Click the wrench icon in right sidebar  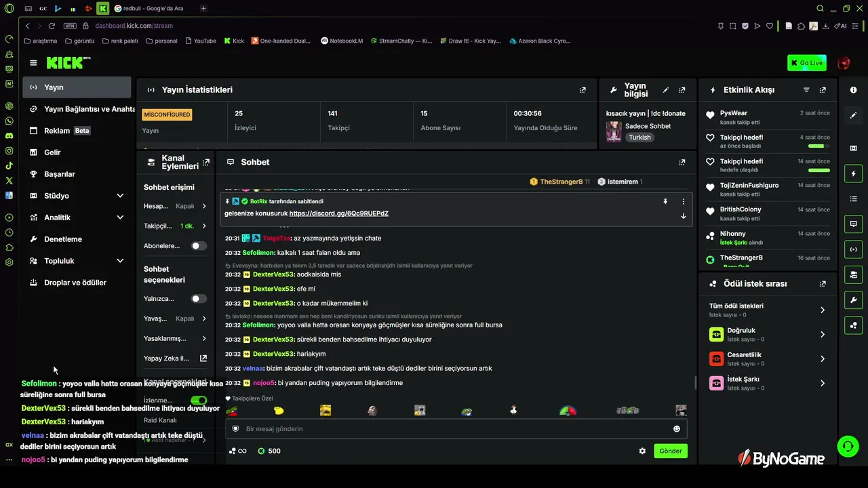tap(853, 300)
